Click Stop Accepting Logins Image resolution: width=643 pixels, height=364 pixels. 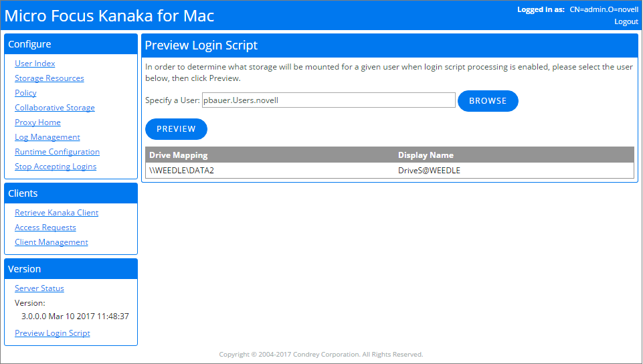[x=56, y=167]
